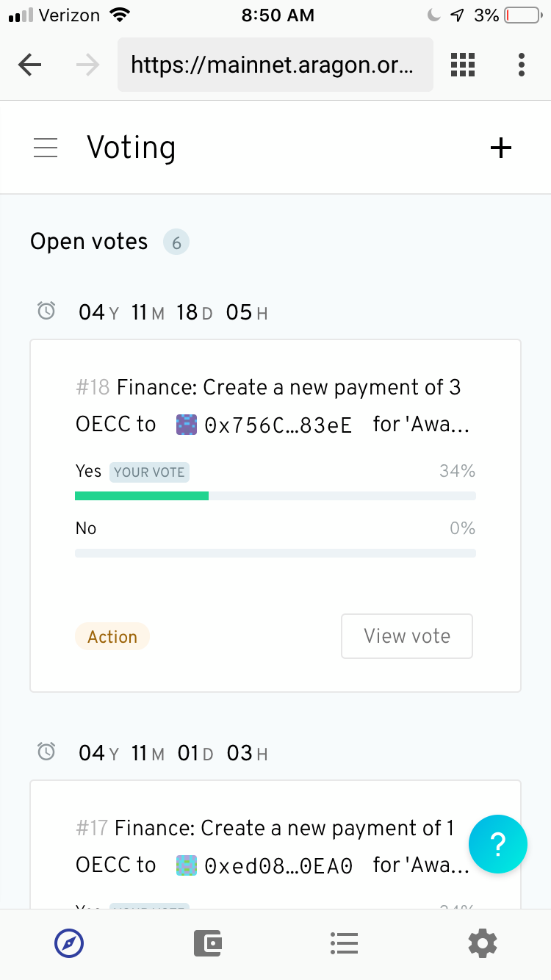Click the No vote progress bar

pos(275,553)
